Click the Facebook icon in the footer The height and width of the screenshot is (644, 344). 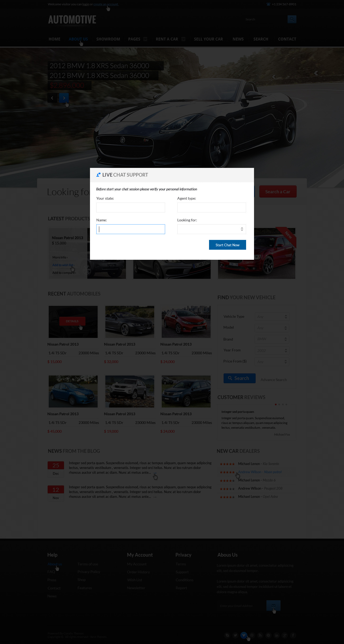pos(293,635)
